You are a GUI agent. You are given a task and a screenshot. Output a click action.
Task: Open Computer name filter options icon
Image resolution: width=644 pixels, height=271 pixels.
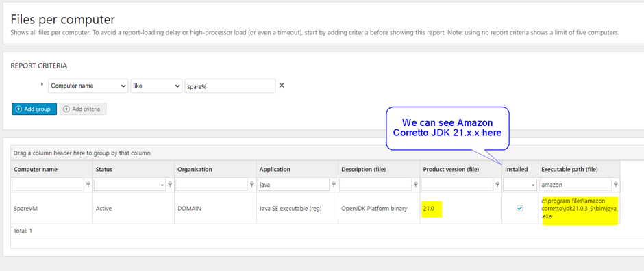[x=88, y=185]
